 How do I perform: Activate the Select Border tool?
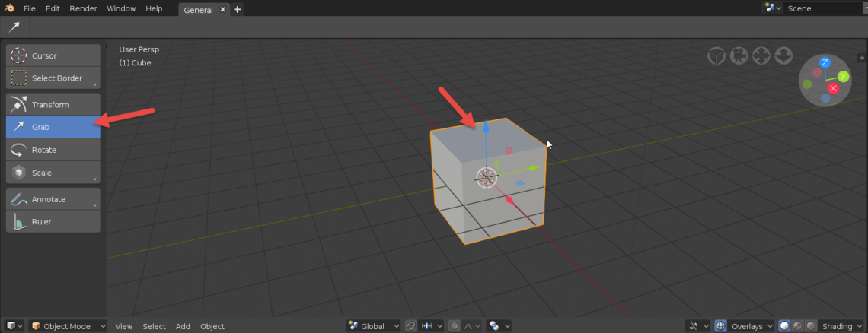(x=53, y=78)
